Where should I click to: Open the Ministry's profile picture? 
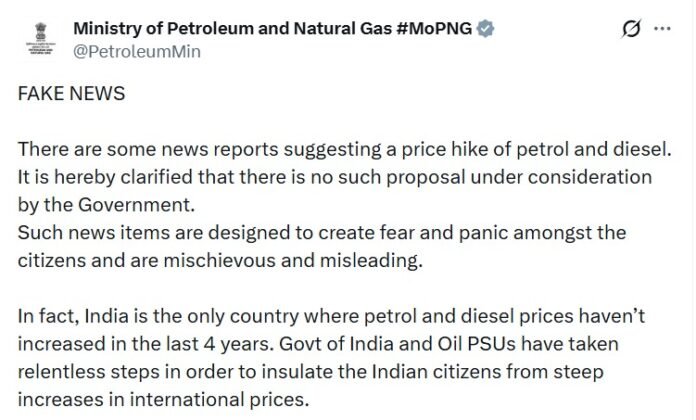(37, 40)
